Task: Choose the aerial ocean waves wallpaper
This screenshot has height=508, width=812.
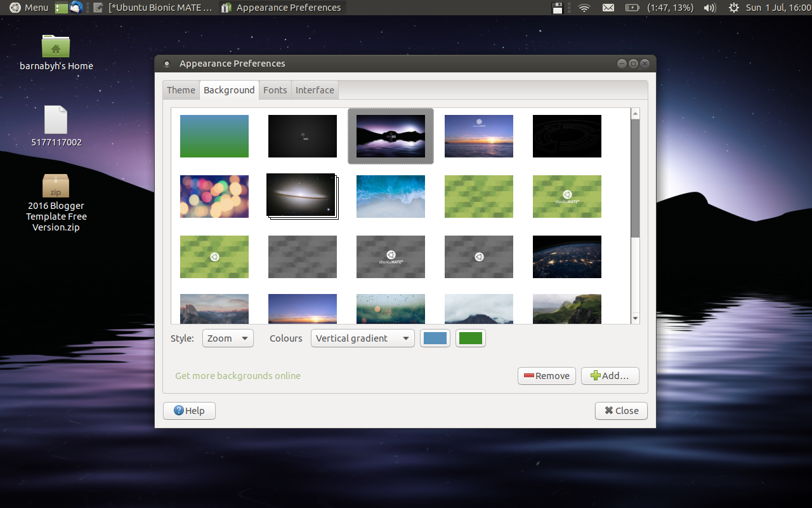Action: [391, 196]
